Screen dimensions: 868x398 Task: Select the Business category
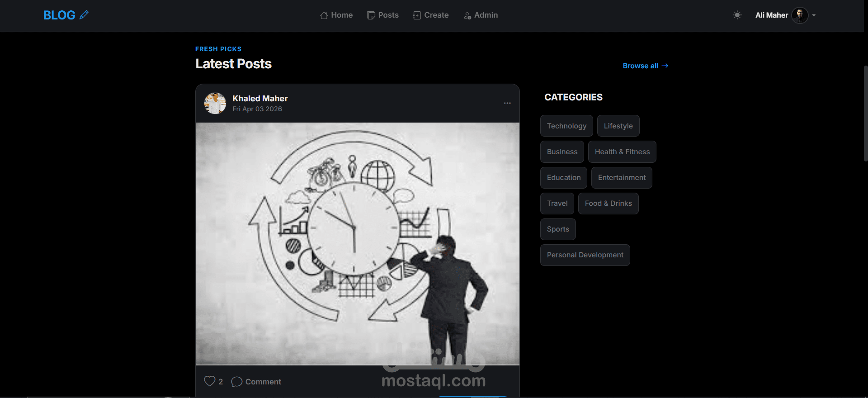tap(562, 152)
